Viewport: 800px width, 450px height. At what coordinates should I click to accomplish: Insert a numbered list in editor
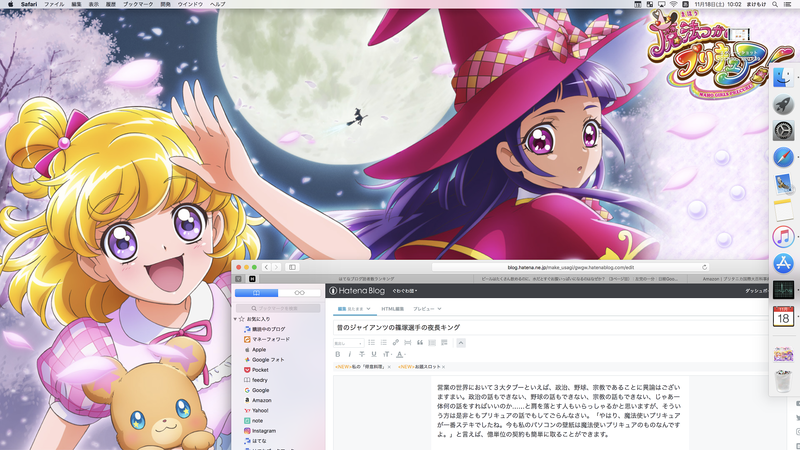pos(384,342)
